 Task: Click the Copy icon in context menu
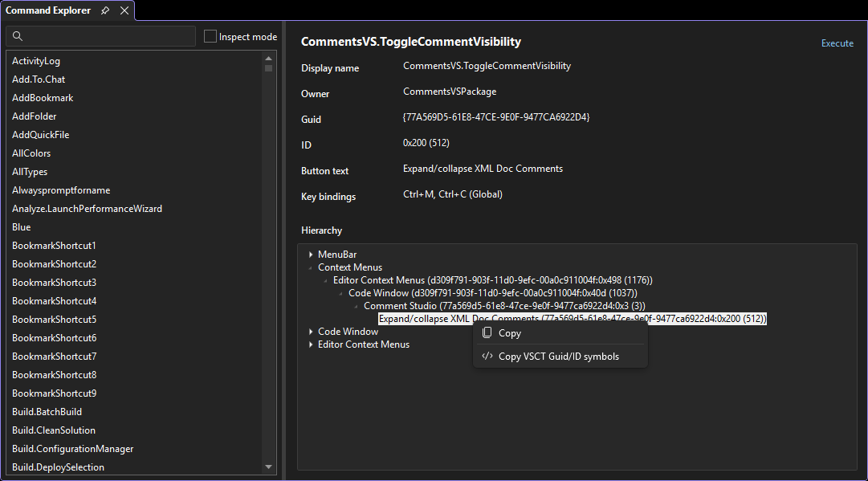(487, 333)
